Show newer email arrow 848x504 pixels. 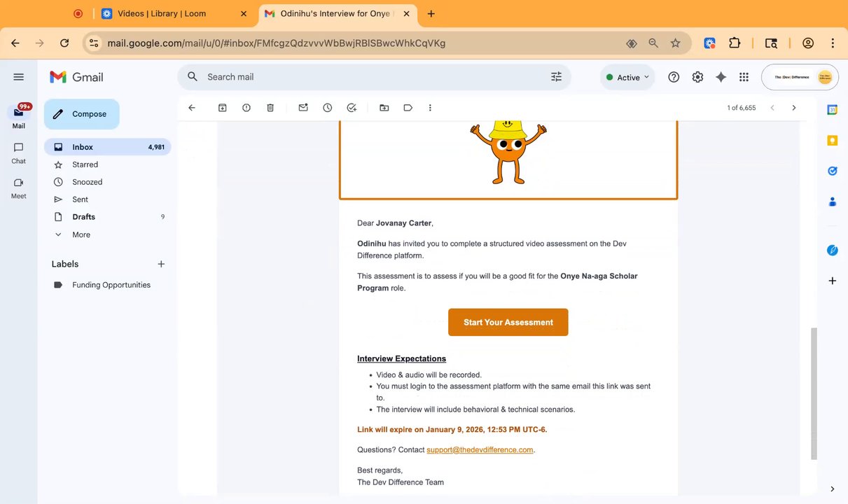(x=772, y=108)
